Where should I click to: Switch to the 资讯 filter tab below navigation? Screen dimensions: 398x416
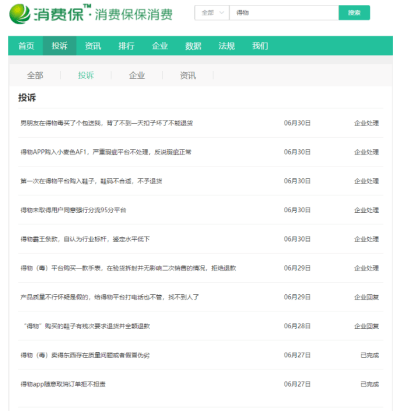(188, 75)
